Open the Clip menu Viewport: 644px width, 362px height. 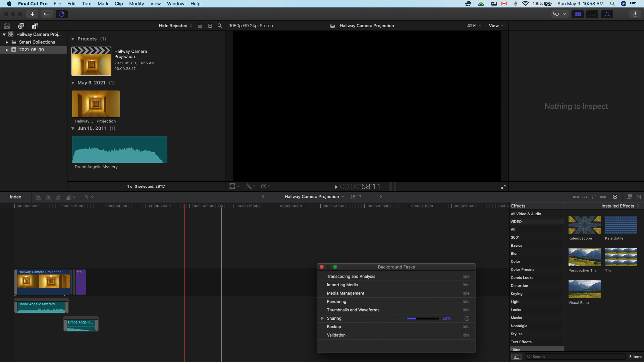coord(119,4)
